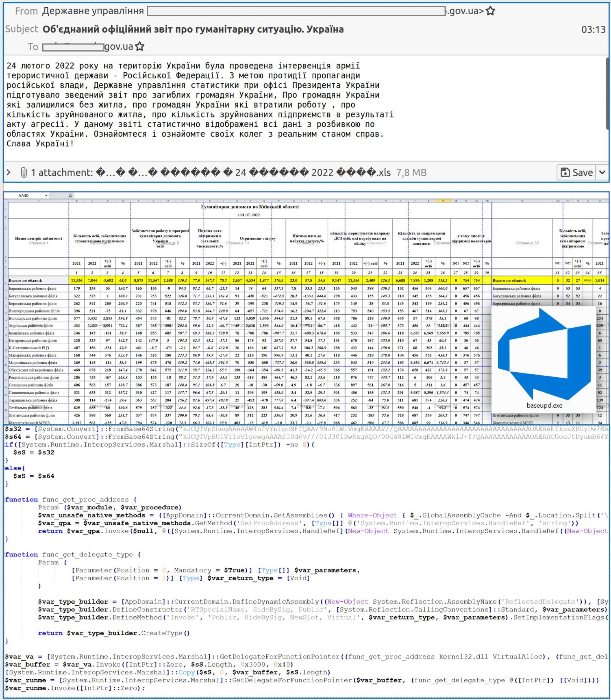Select column A header in spreadsheet

point(38,201)
